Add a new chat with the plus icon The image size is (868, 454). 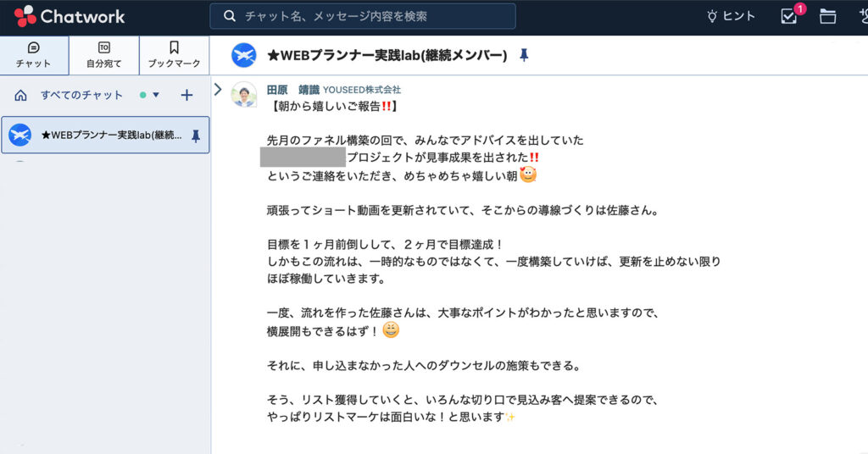[187, 95]
